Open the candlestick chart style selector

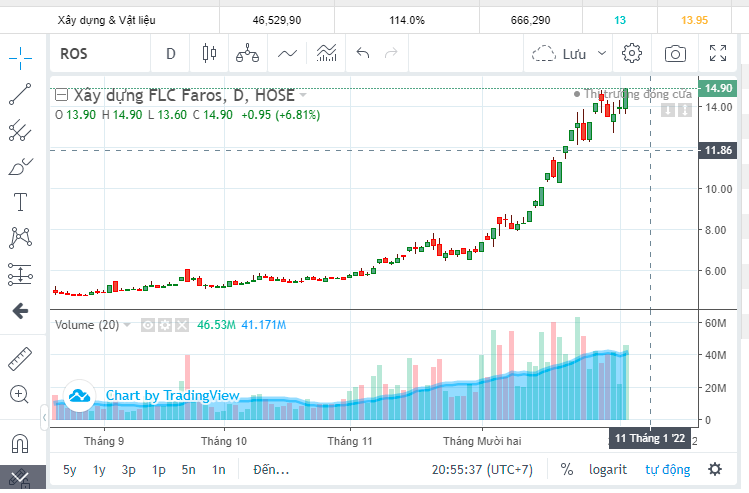(209, 54)
